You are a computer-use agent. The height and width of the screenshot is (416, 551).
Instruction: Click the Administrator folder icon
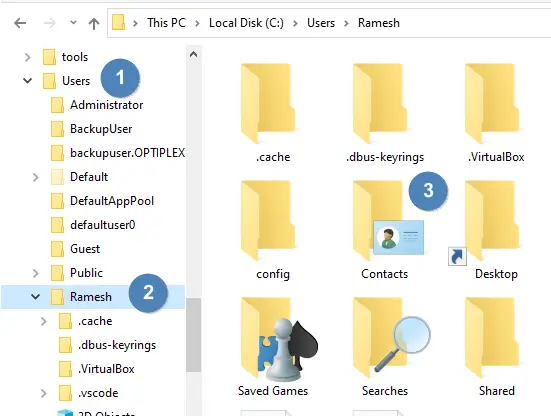coord(57,105)
